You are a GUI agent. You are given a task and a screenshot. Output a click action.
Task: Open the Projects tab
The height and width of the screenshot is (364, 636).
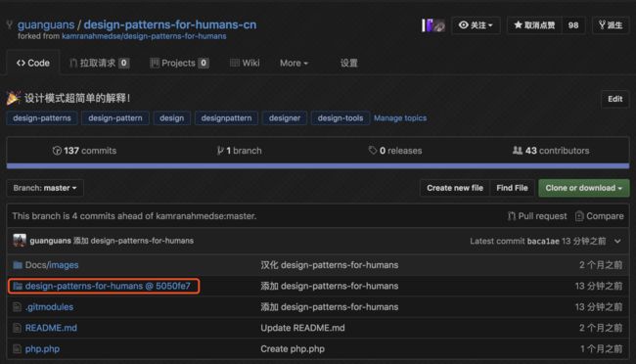(x=179, y=63)
